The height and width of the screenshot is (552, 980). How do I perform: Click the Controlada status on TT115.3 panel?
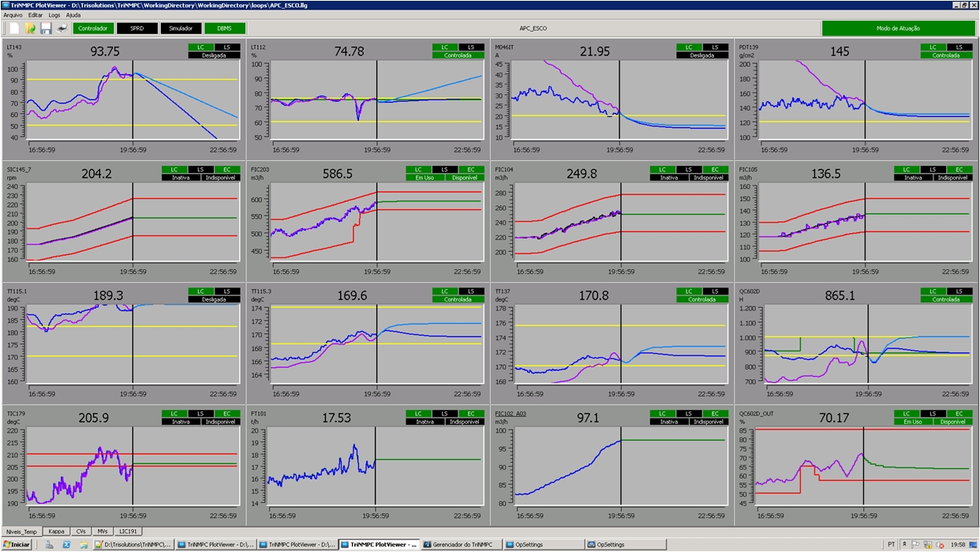click(x=458, y=299)
